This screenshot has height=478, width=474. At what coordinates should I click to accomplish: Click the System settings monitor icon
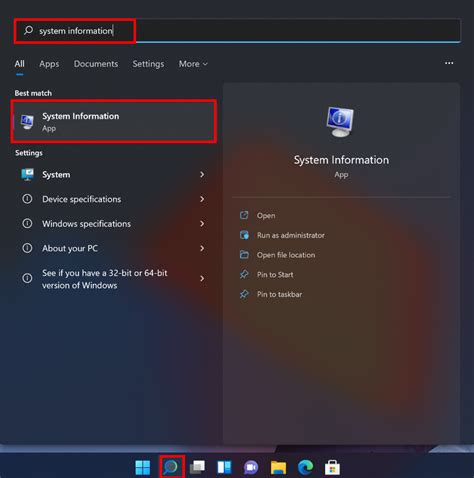click(x=27, y=174)
